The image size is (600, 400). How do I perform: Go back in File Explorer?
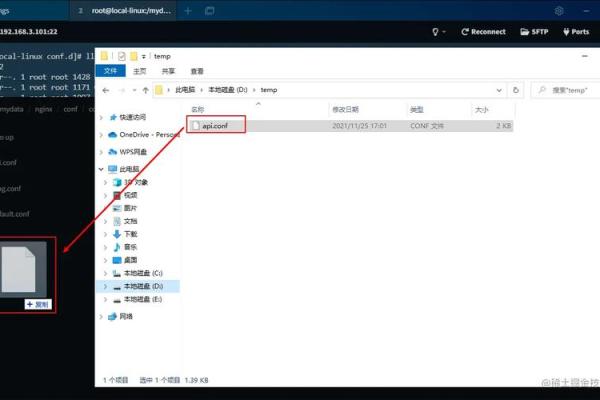[106, 90]
